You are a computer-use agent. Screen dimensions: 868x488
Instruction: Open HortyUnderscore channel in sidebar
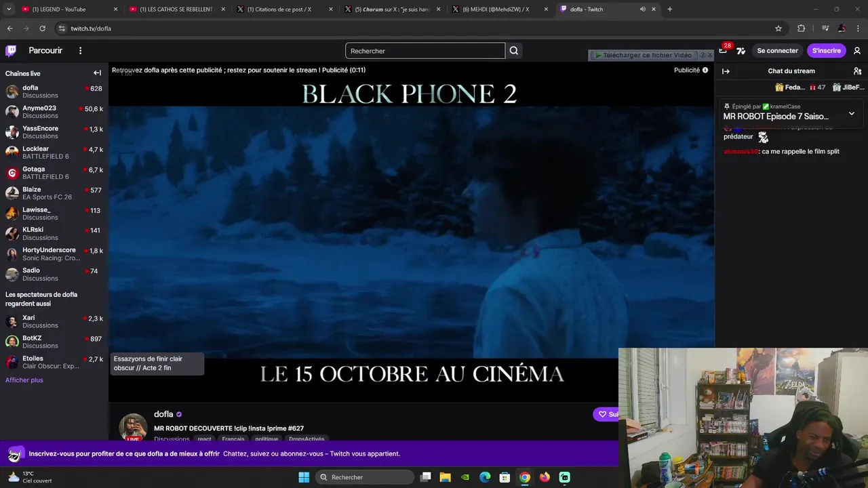point(54,254)
